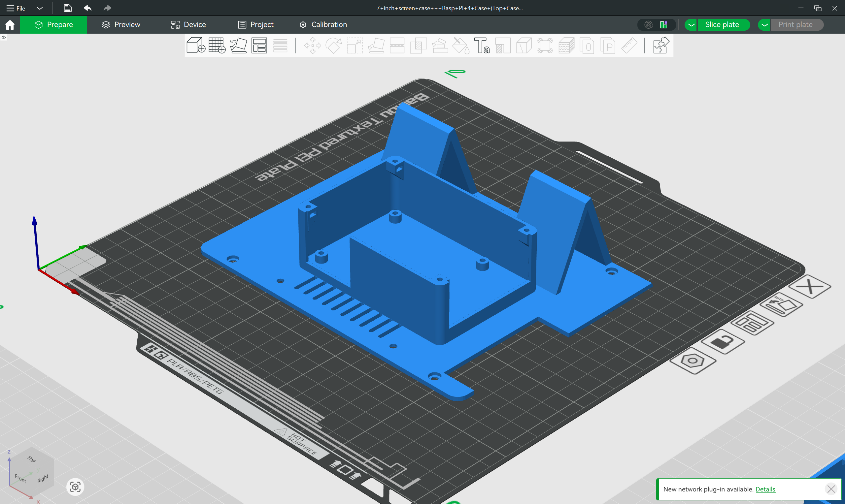Screen dimensions: 845x504
Task: Select the Measure ruler tool
Action: point(629,45)
